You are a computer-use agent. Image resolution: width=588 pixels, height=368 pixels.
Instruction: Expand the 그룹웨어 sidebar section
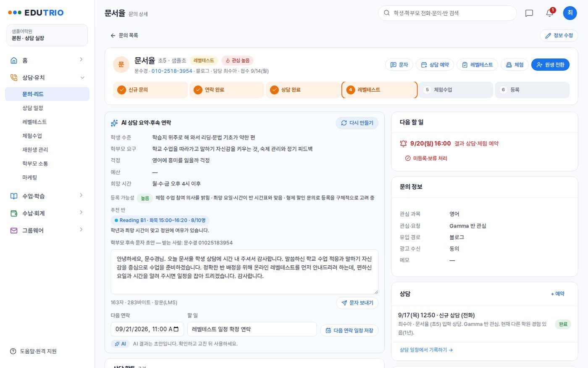[81, 230]
